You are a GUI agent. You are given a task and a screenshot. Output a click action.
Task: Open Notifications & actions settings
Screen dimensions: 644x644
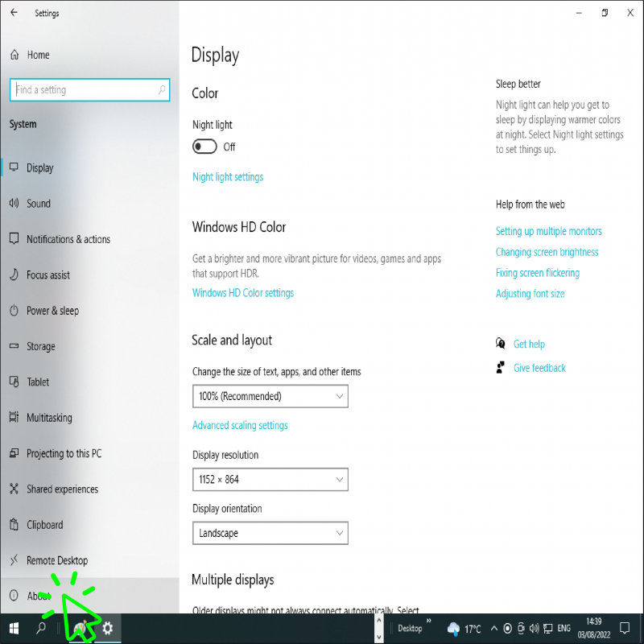[x=70, y=239]
